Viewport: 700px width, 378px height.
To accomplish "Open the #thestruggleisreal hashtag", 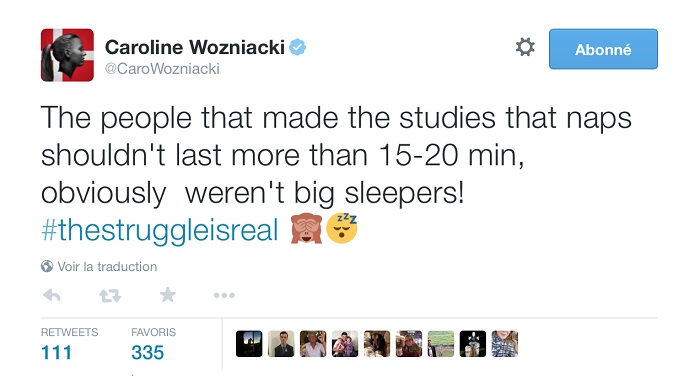I will [x=159, y=229].
